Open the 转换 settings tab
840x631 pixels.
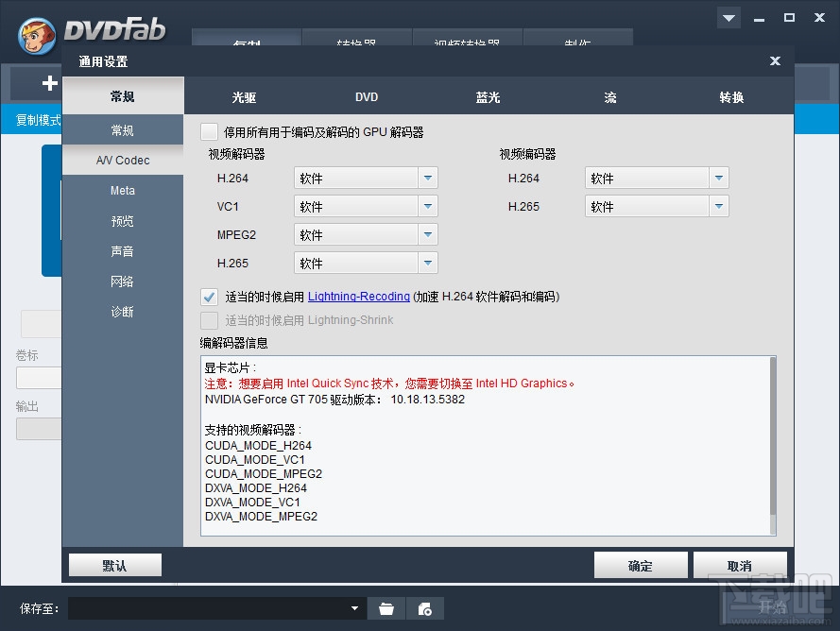pyautogui.click(x=729, y=95)
